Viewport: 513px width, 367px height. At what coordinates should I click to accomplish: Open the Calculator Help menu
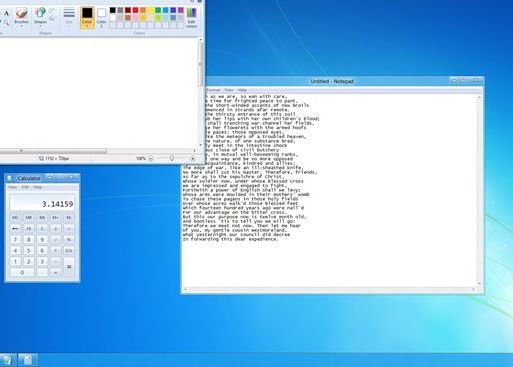(x=37, y=187)
